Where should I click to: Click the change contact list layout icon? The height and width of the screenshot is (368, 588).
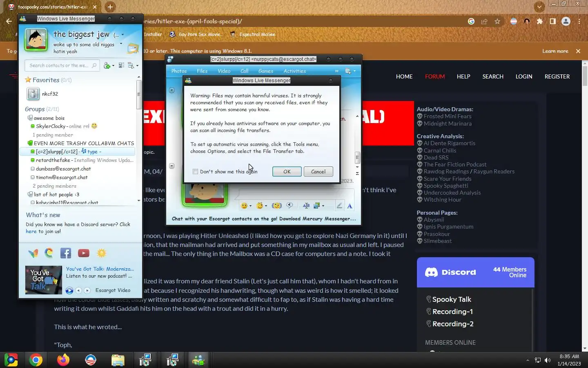(121, 65)
